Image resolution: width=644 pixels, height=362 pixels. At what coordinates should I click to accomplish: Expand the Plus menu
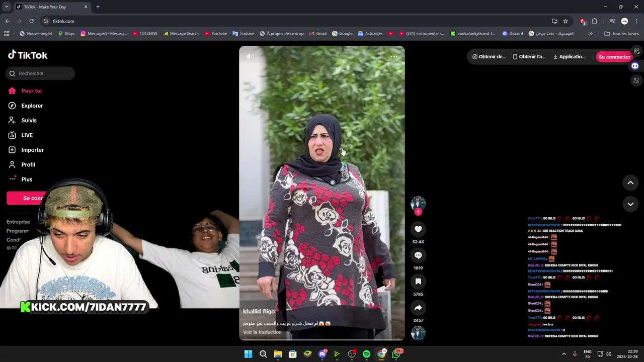tap(27, 179)
